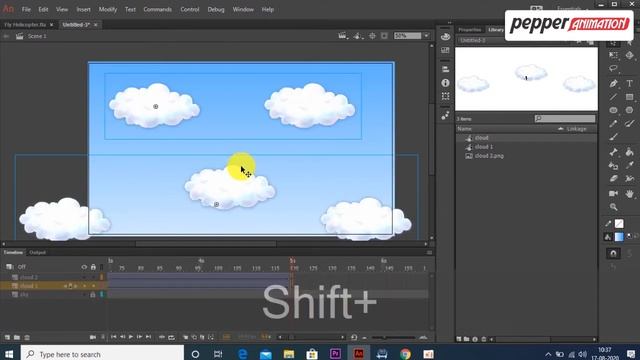Screen dimensions: 640x360
Task: Select the cloud 2.png library item
Action: click(x=489, y=156)
